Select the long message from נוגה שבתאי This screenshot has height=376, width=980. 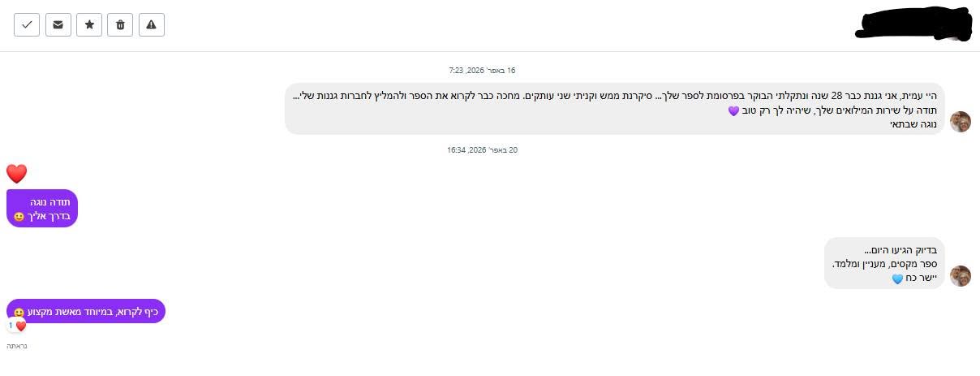click(615, 109)
